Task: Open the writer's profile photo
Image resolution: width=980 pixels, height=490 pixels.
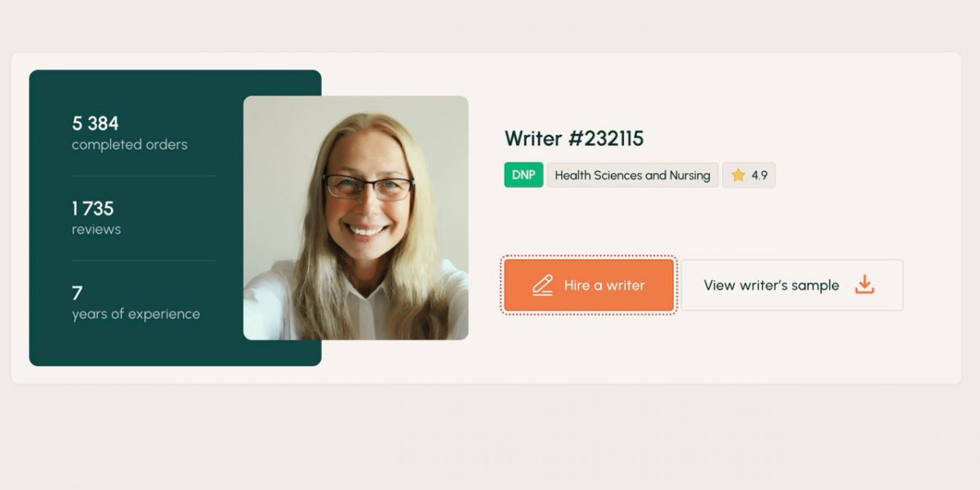Action: coord(356,217)
